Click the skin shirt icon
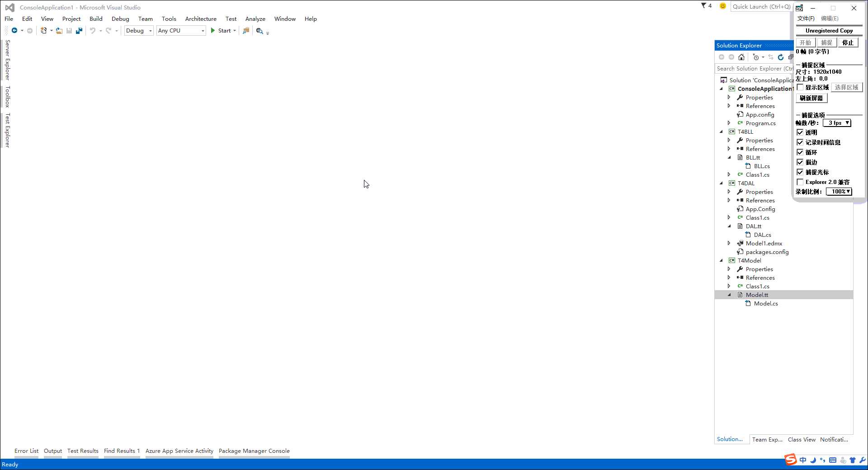Viewport: 868px width, 470px height. 853,460
